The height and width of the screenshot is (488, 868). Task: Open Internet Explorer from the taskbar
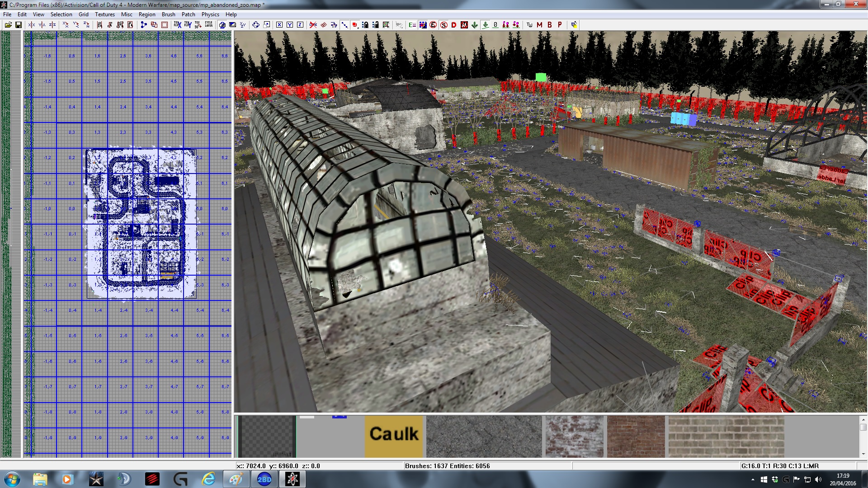click(x=208, y=479)
